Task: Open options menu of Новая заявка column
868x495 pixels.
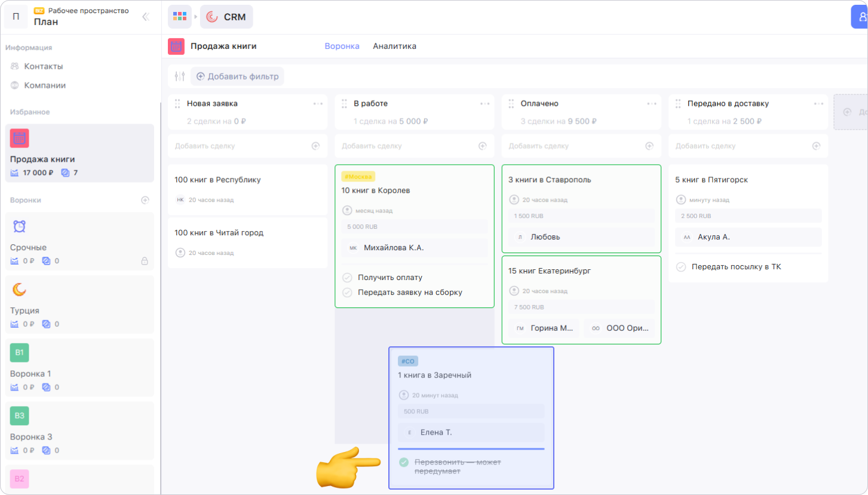Action: 318,104
